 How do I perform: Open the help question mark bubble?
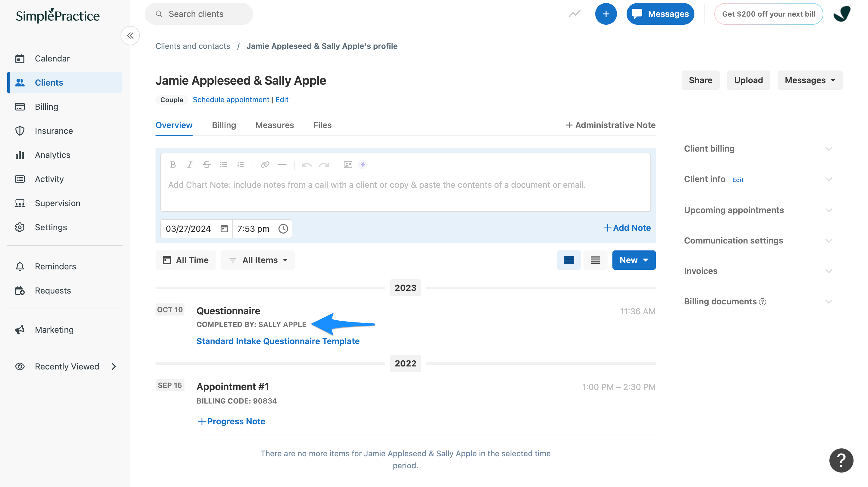pos(841,460)
